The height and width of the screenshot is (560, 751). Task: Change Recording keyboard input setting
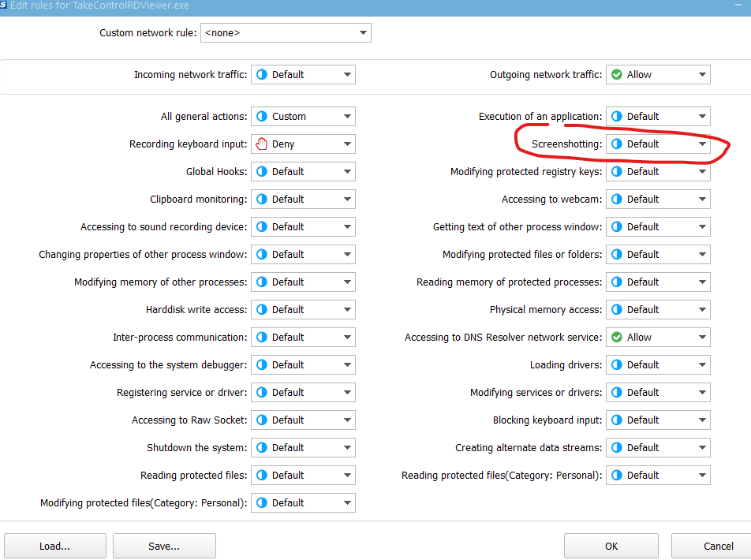tap(303, 144)
